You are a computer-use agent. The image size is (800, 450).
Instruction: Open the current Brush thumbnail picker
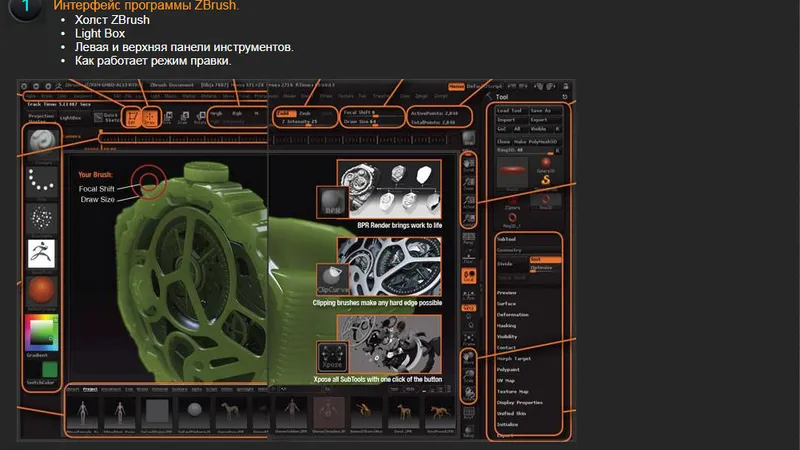42,145
